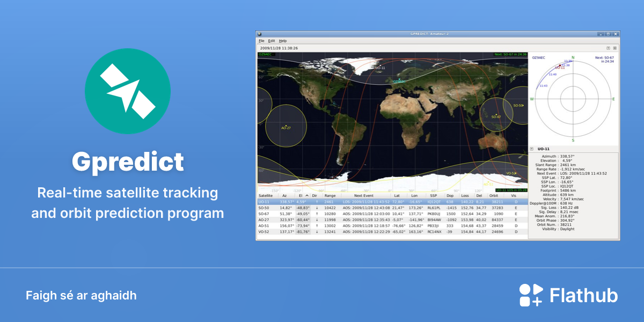Open the Help menu
The image size is (644, 322).
tap(283, 41)
